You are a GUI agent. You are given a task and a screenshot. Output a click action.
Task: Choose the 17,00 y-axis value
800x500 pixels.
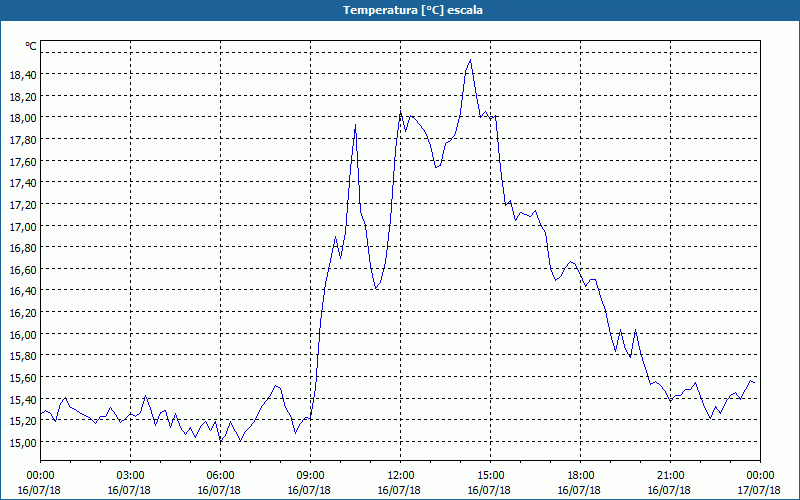[23, 226]
